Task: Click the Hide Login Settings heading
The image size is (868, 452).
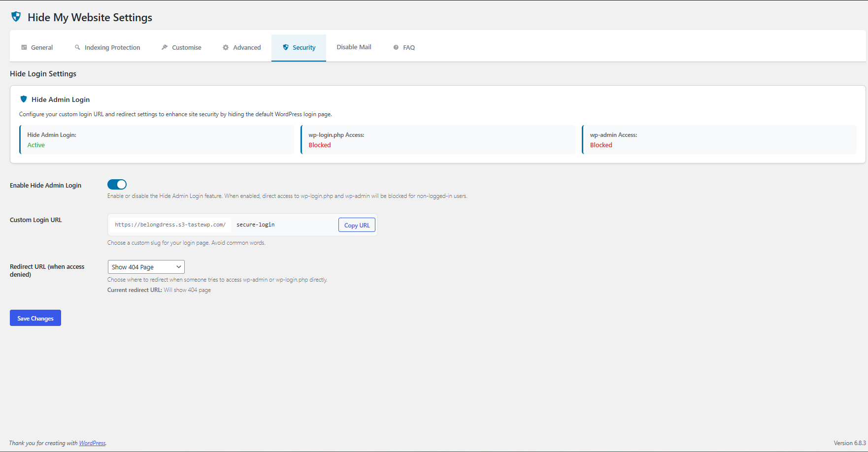Action: [x=43, y=74]
